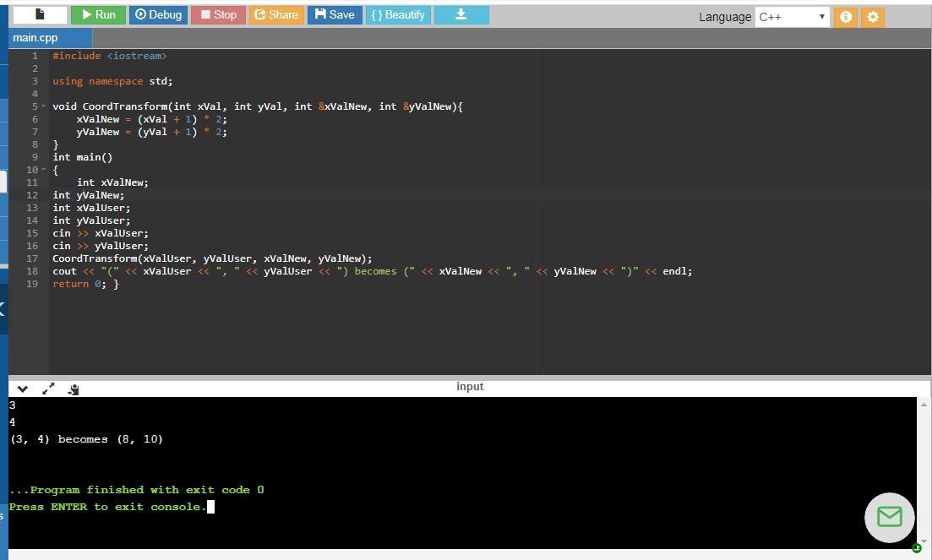Fold the main function block at line 10
Screen dimensions: 932x560
point(43,170)
